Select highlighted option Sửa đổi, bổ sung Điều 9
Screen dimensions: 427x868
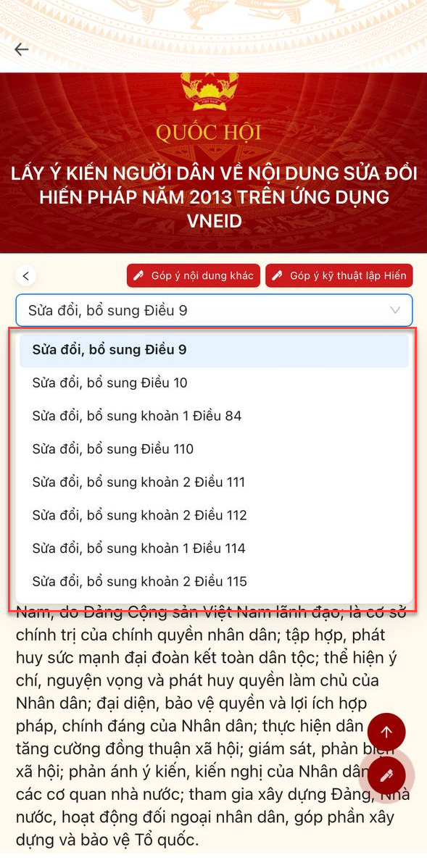tap(214, 350)
